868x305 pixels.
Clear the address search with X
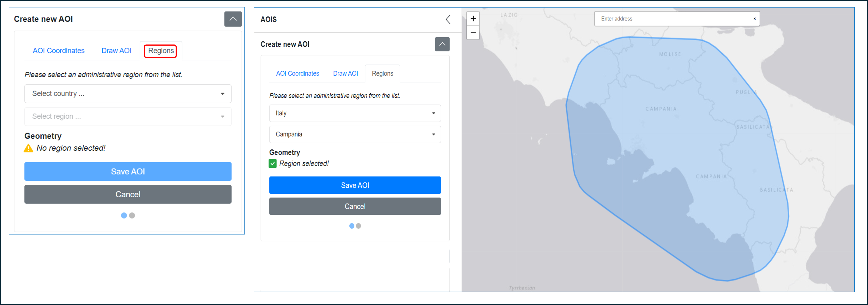[x=754, y=19]
